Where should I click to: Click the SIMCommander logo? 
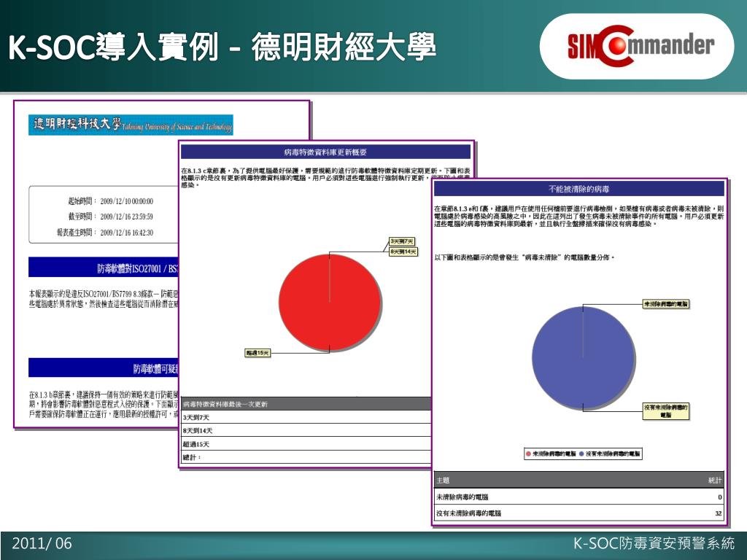coord(640,46)
